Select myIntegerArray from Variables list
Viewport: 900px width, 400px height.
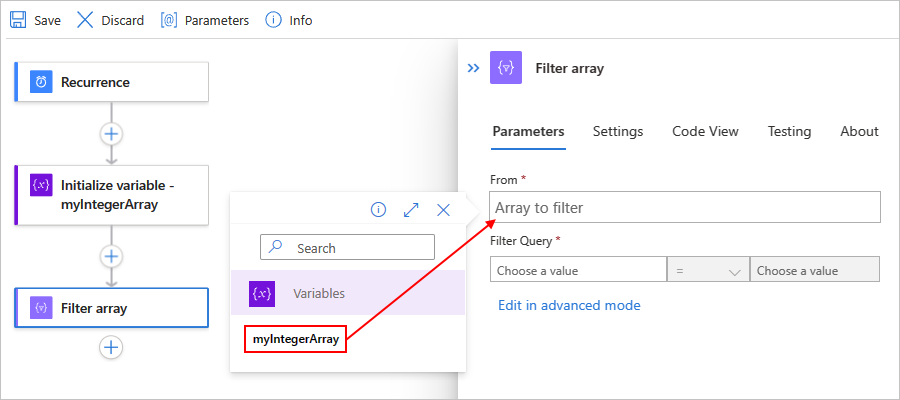pos(296,340)
